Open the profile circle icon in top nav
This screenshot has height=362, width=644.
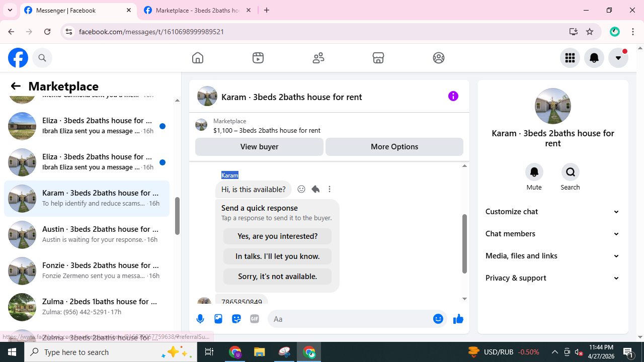click(x=439, y=58)
